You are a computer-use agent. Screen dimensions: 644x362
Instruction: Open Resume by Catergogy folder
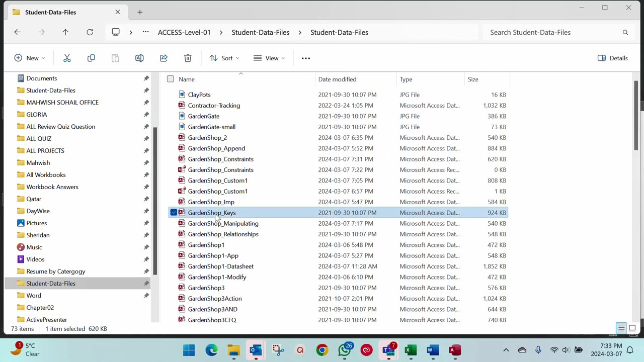click(56, 271)
